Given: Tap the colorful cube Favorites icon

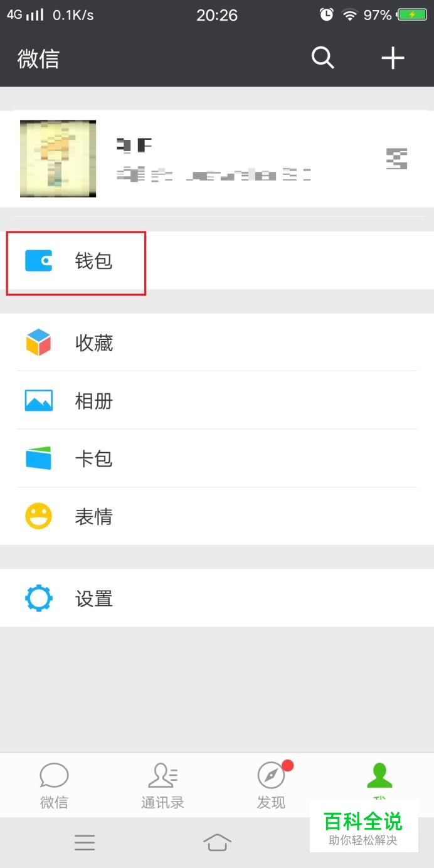Looking at the screenshot, I should [38, 342].
